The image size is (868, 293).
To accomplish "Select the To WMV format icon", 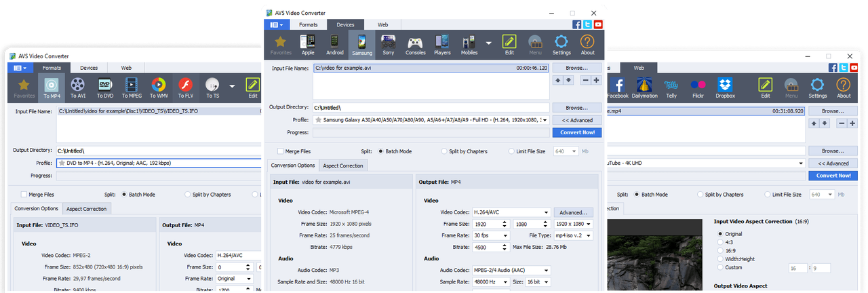I will pyautogui.click(x=158, y=87).
